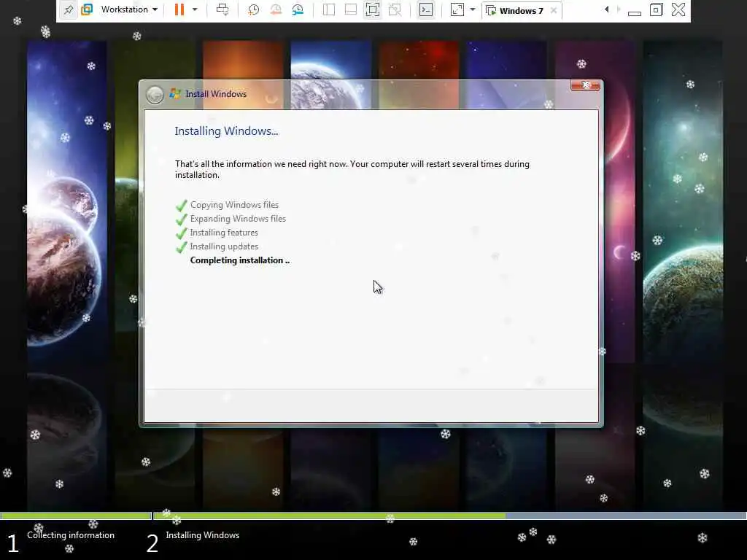Screen dimensions: 747x560
Task: Click the Expanding Windows files step
Action: (239, 219)
